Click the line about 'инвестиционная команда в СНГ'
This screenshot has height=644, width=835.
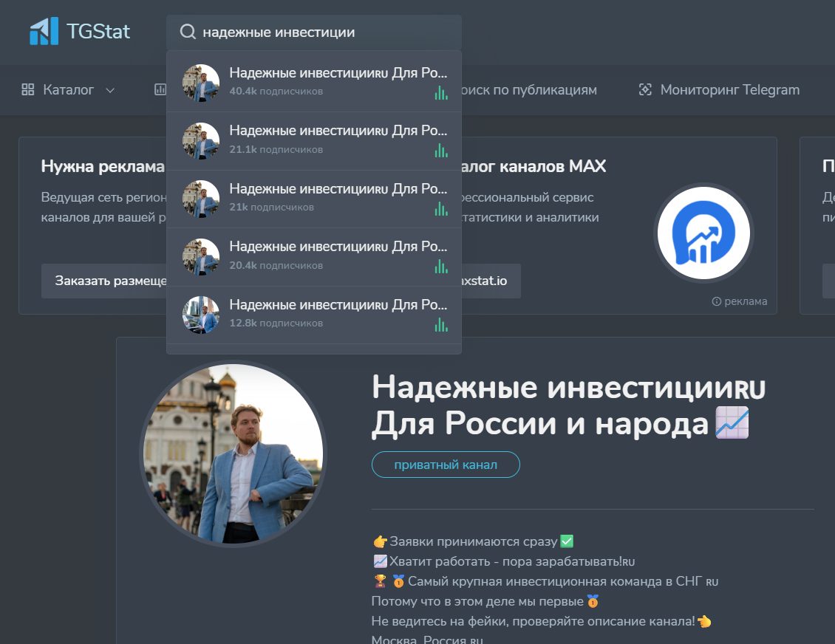[x=545, y=581]
